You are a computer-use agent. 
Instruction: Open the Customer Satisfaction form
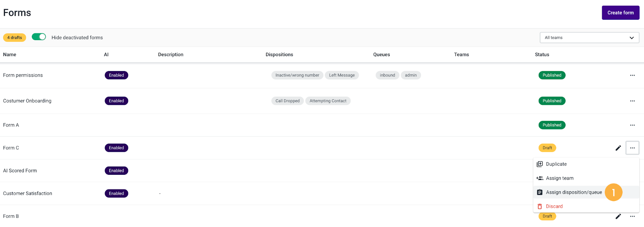[28, 193]
